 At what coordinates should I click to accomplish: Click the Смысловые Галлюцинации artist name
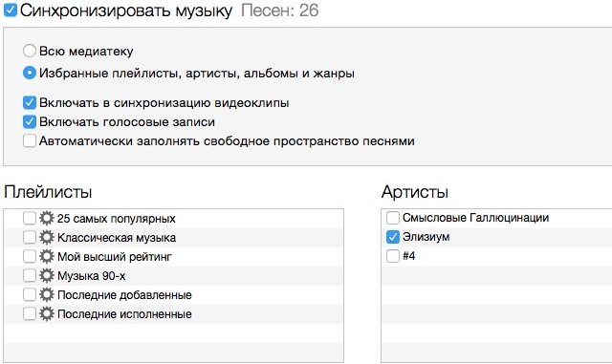(x=476, y=218)
